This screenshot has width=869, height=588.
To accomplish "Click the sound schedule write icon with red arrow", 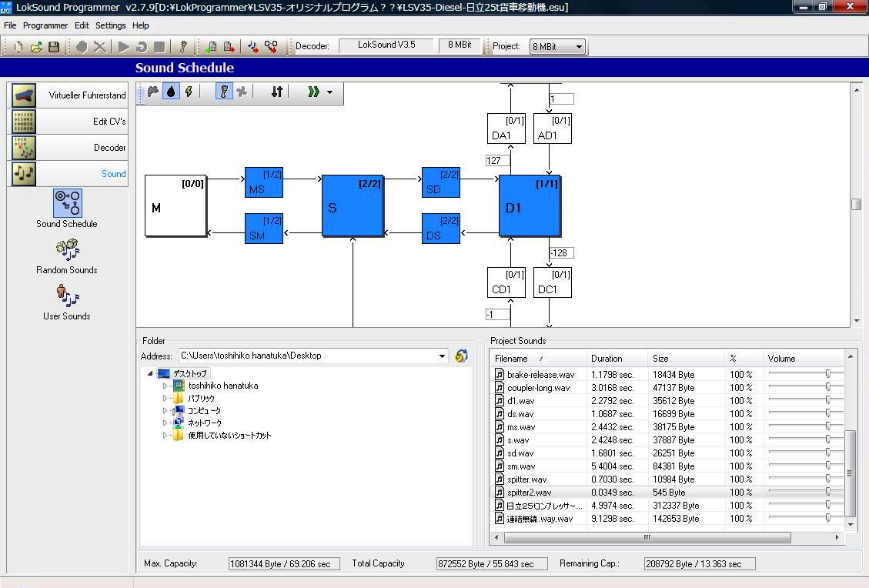I will click(271, 46).
